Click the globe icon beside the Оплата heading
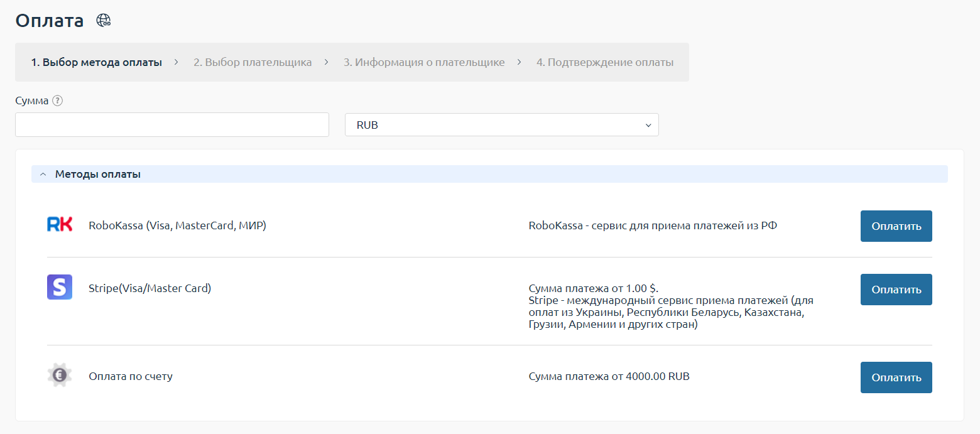Image resolution: width=980 pixels, height=434 pixels. click(x=103, y=21)
